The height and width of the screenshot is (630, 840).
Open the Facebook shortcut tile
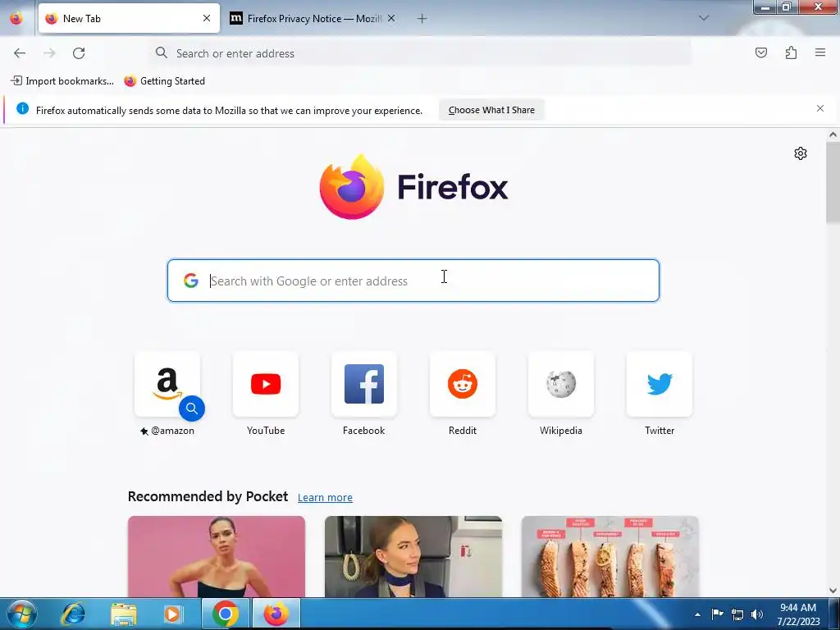pyautogui.click(x=363, y=384)
